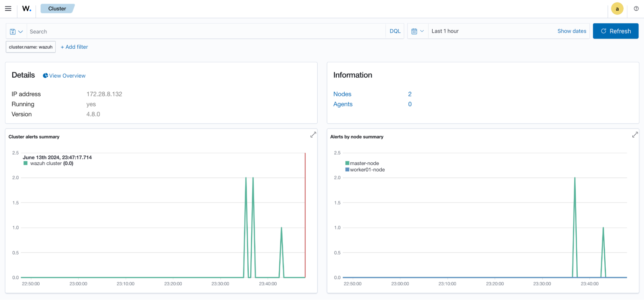This screenshot has height=300, width=644.
Task: Open the help icon in the header
Action: (x=636, y=8)
